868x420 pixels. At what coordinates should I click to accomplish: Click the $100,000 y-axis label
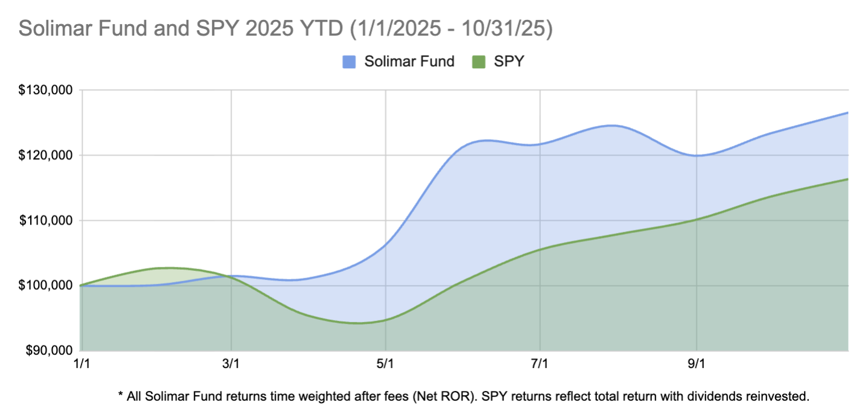(45, 285)
